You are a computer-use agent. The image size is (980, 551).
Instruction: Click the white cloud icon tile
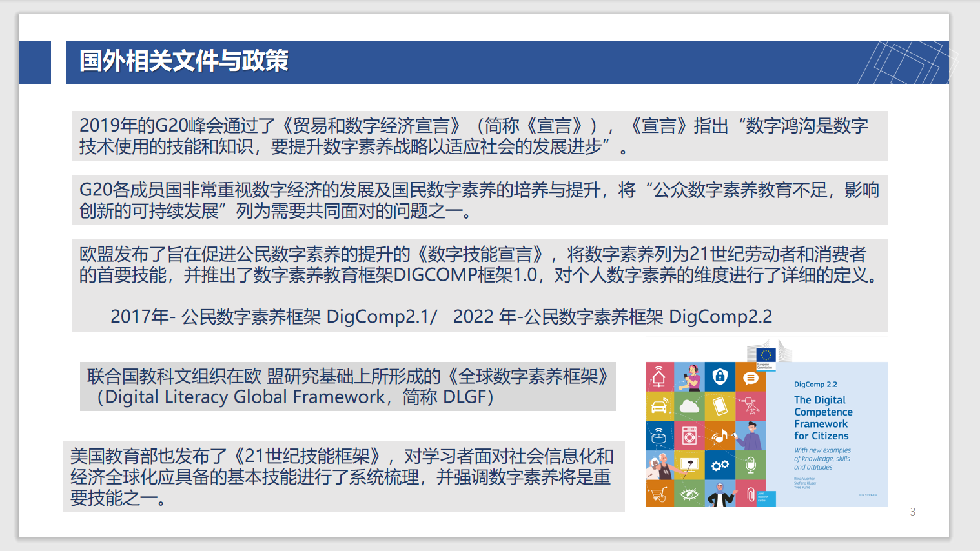pos(689,406)
